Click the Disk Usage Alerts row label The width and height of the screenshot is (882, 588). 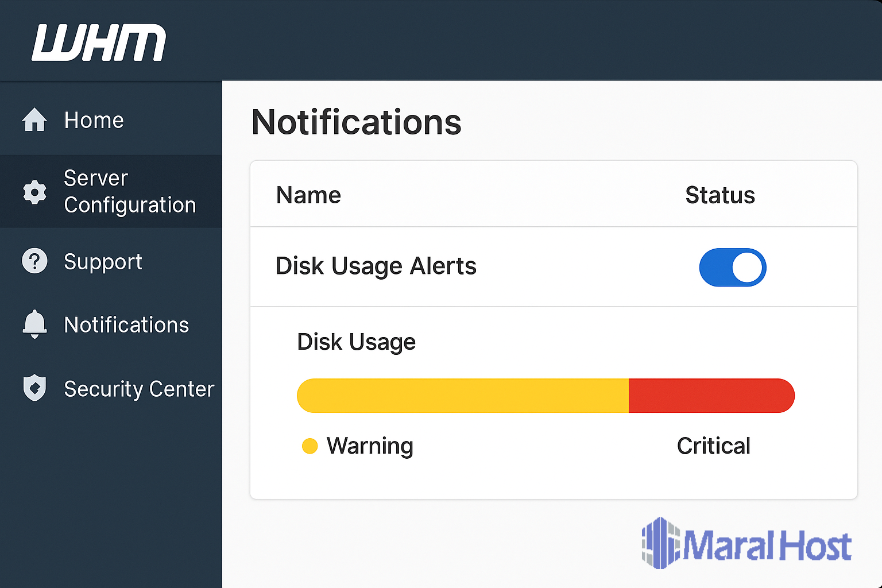[376, 266]
